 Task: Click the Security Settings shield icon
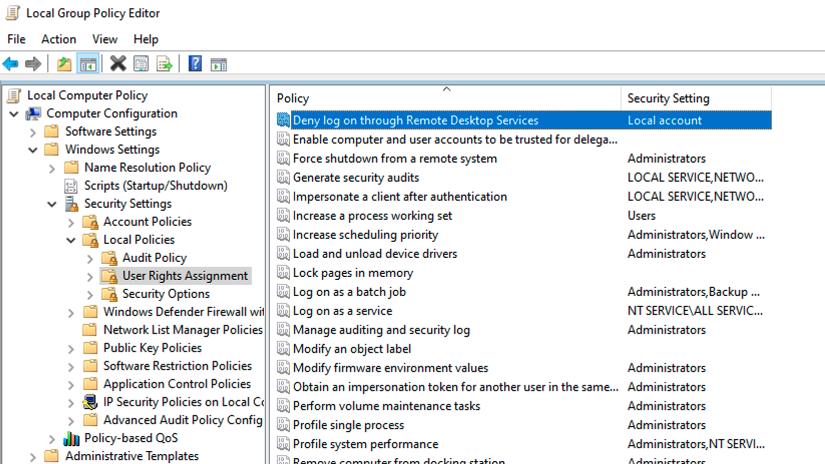71,204
